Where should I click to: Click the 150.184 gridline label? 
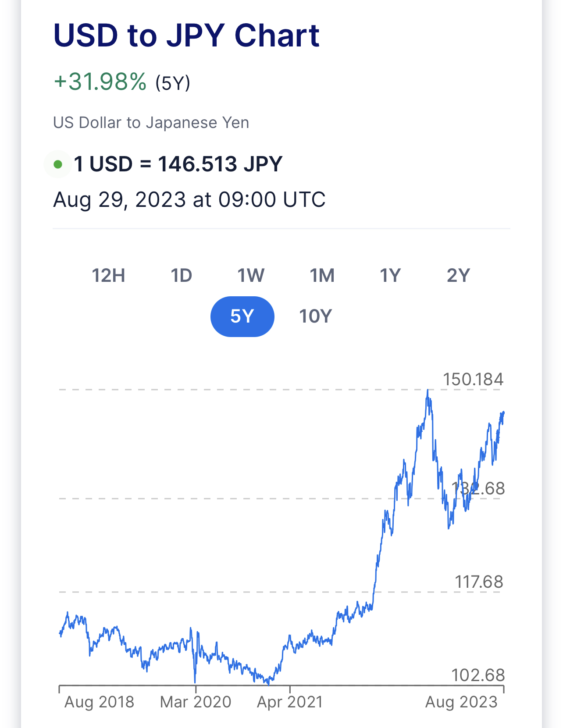(473, 380)
